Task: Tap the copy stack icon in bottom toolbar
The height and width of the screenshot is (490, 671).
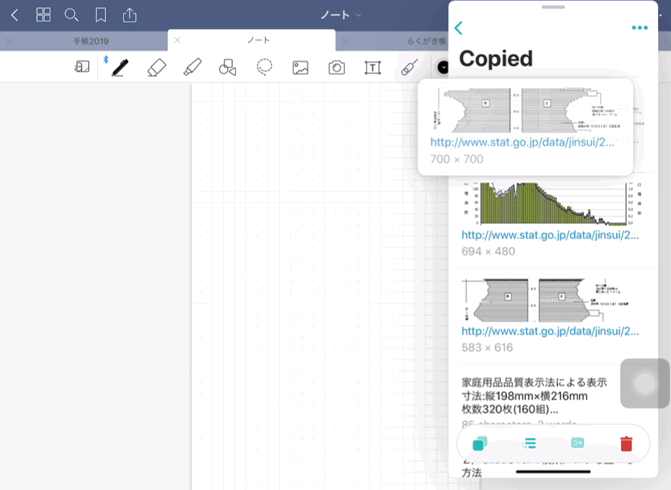Action: [480, 443]
